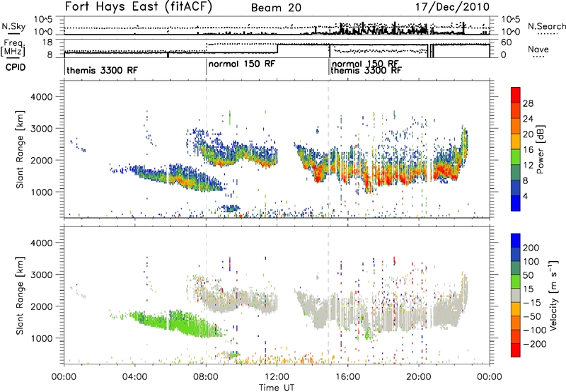Viewport: 566px width, 392px height.
Task: Click the frequency step trace near 12:00
Action: point(277,49)
